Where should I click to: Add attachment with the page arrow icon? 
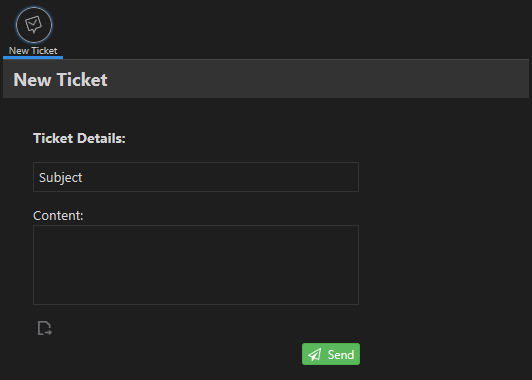pyautogui.click(x=44, y=328)
